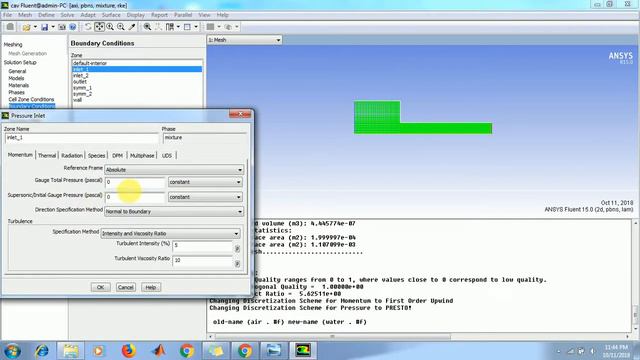Launch Internet Explorer from taskbar
Screen dimensions: 640x360
coord(42,351)
